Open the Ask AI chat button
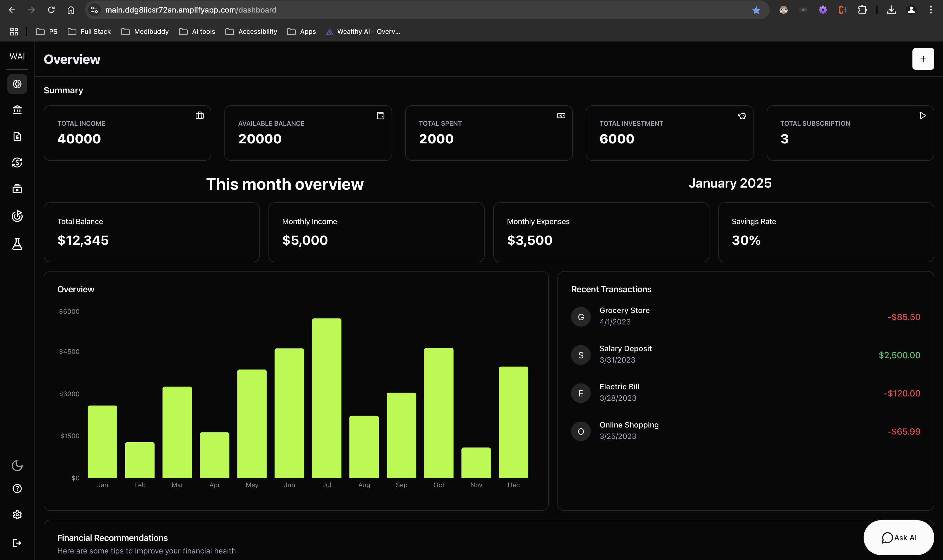The height and width of the screenshot is (560, 943). [x=899, y=537]
